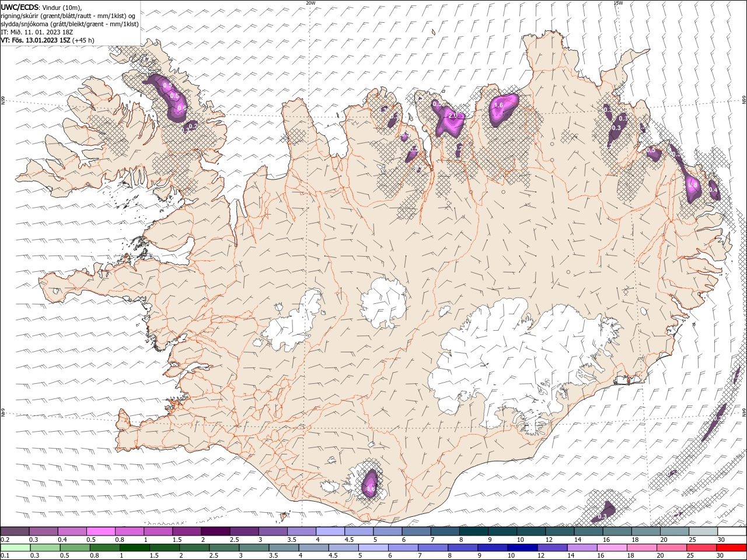
Task: Select the dark teal 8–9 swatch on upper scale
Action: coord(474,531)
